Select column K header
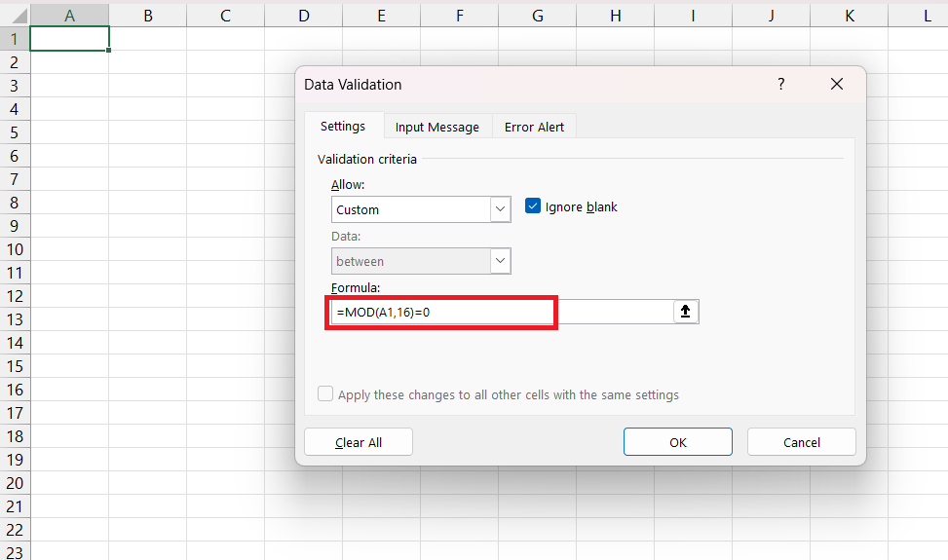948x560 pixels. tap(850, 16)
